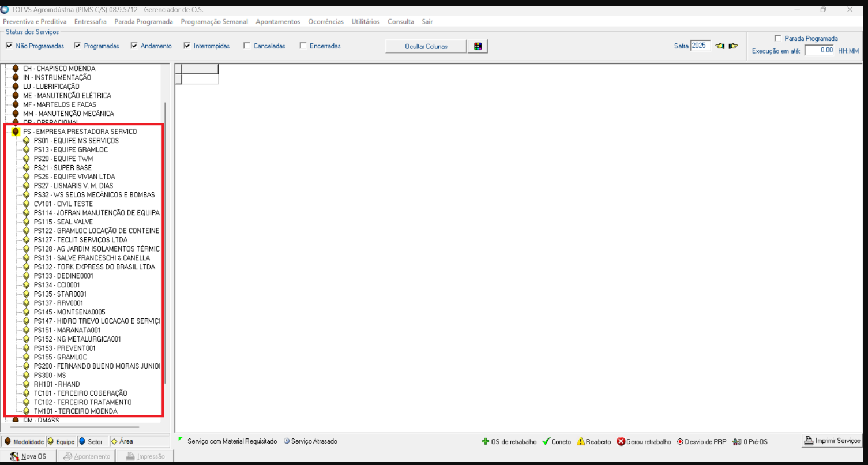Click the yellow icon beside PS01 - EQUIPE MS SERVIÇOS
Screen dimensions: 868x465
point(27,141)
